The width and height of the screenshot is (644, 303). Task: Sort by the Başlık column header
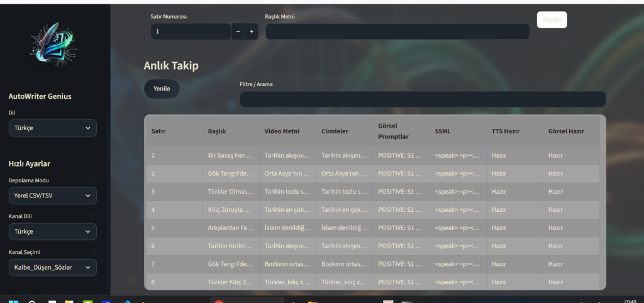click(x=217, y=131)
